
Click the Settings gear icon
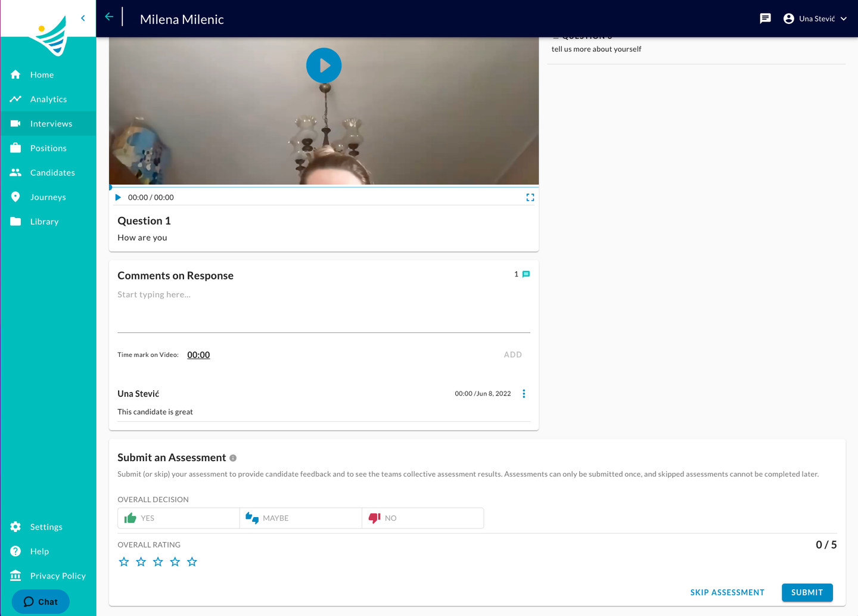pos(15,527)
